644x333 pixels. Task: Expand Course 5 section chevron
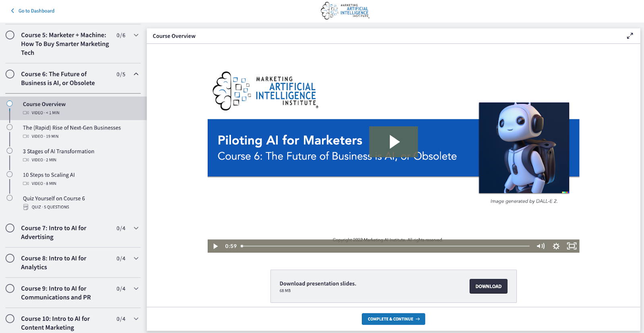coord(136,35)
